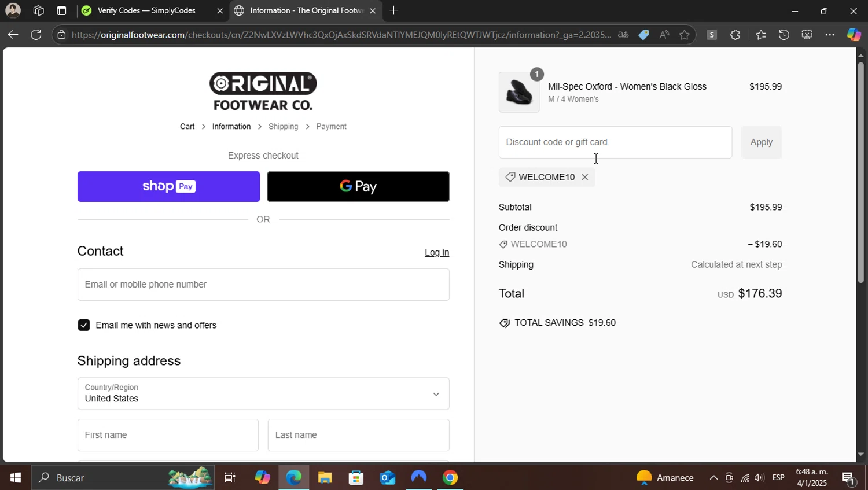Open Outlook from the taskbar

[387, 478]
